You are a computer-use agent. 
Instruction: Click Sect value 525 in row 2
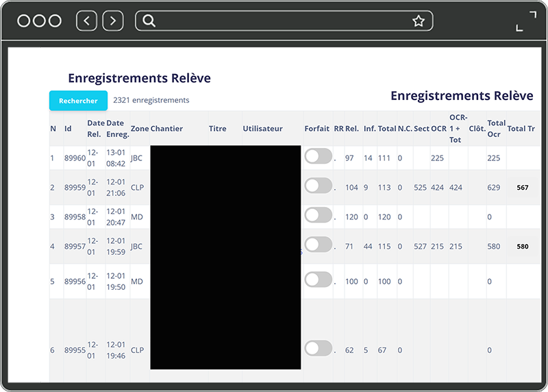tap(420, 187)
